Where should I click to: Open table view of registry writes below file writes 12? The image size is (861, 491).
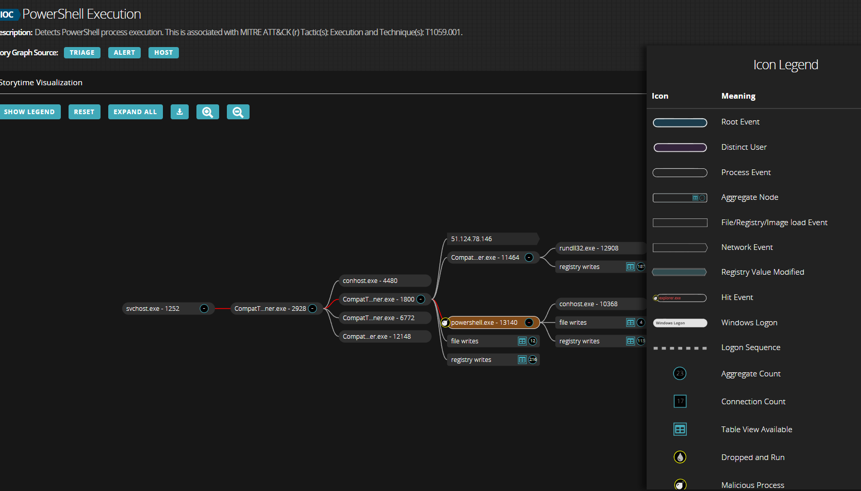click(522, 360)
